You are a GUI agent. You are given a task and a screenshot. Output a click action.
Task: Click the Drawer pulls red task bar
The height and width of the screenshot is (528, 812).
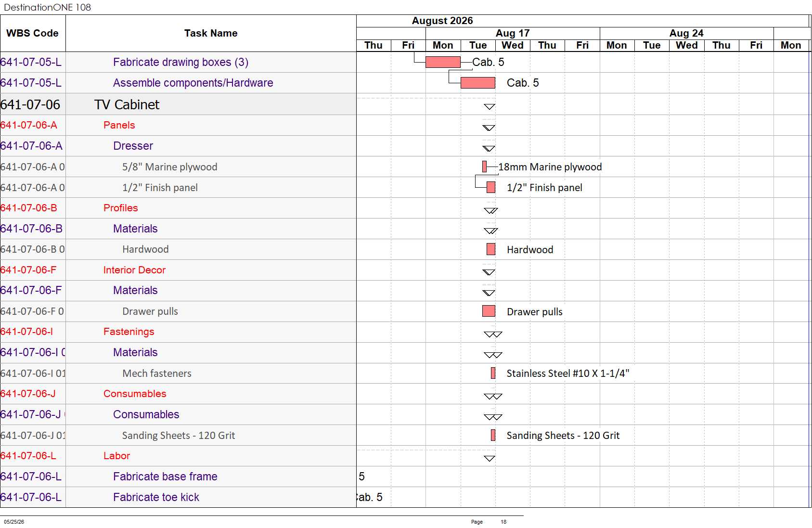[489, 311]
